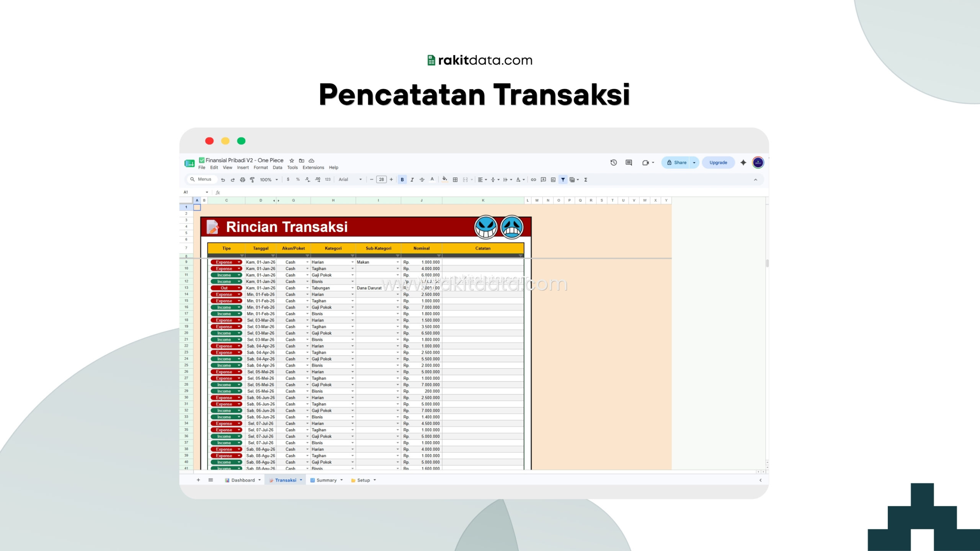Image resolution: width=980 pixels, height=551 pixels.
Task: Undo the last action
Action: point(223,179)
